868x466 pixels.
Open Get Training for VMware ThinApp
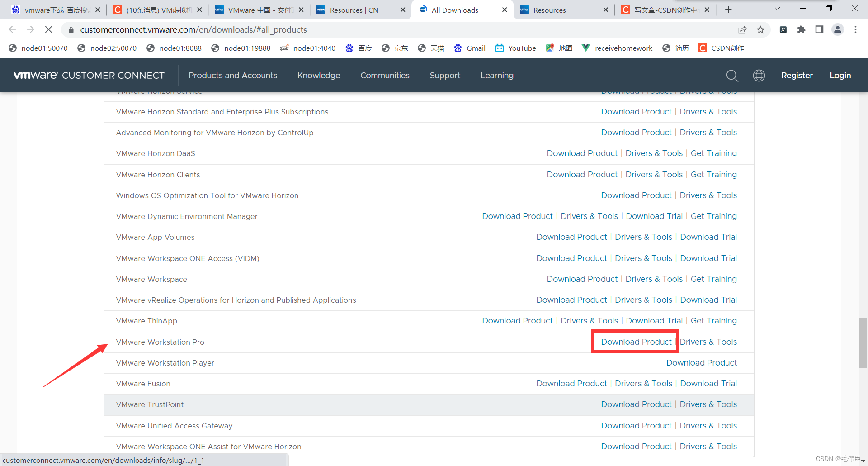(713, 321)
